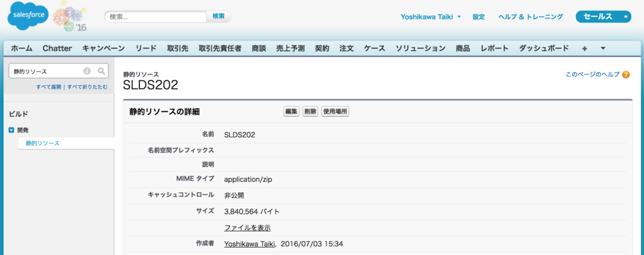Click the SLDS202 page heading
The width and height of the screenshot is (644, 255).
click(x=150, y=85)
